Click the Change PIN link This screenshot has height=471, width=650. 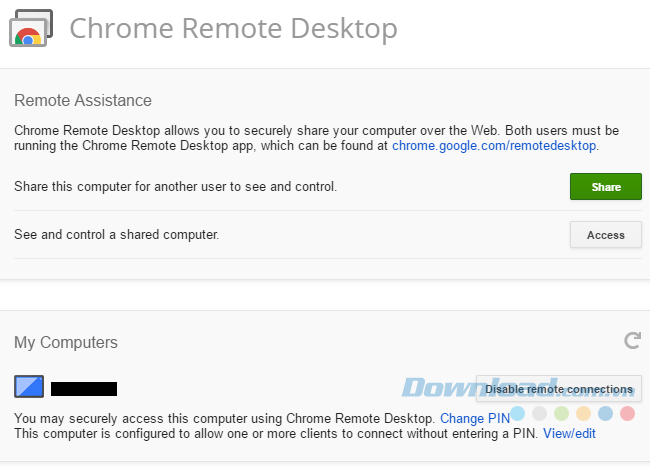(x=475, y=417)
